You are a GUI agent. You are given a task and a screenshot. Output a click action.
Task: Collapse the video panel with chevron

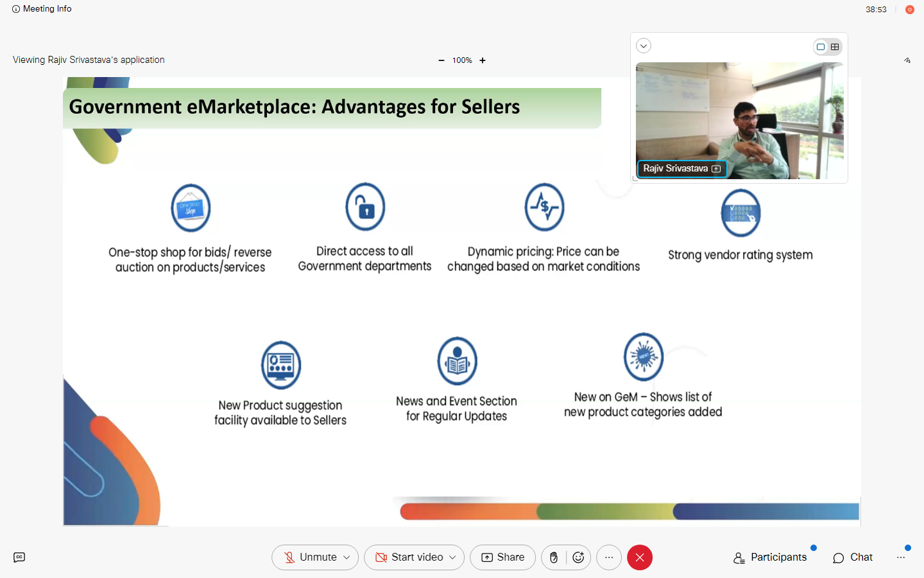(644, 46)
